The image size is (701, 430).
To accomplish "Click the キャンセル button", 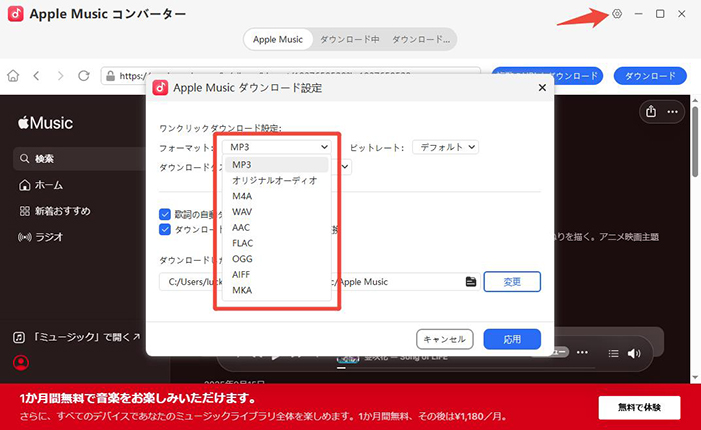I will (x=444, y=339).
